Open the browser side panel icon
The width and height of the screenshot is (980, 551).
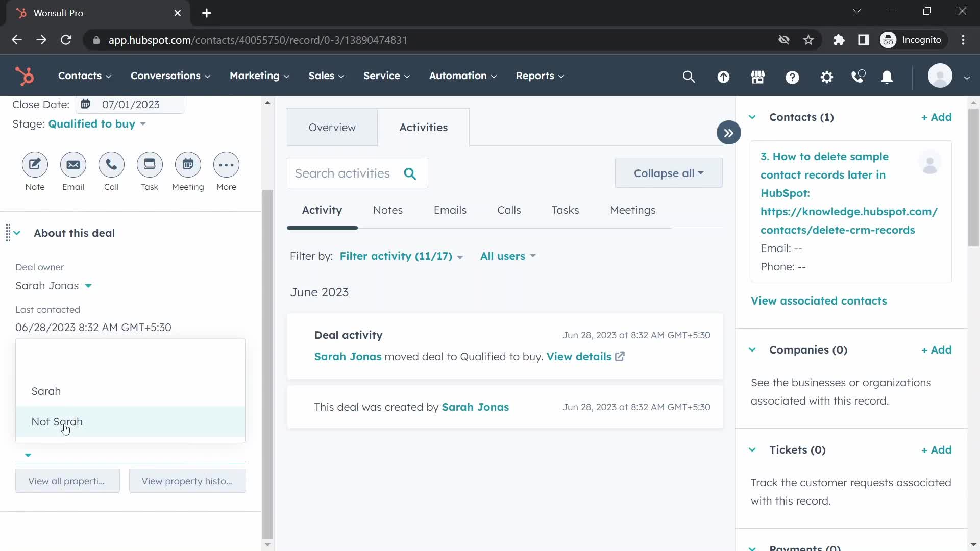pos(863,40)
